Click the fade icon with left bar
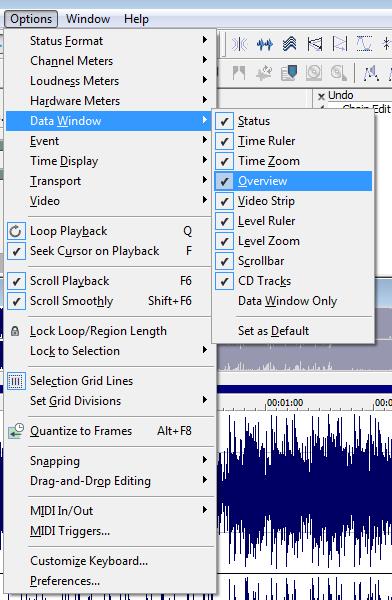 (315, 44)
